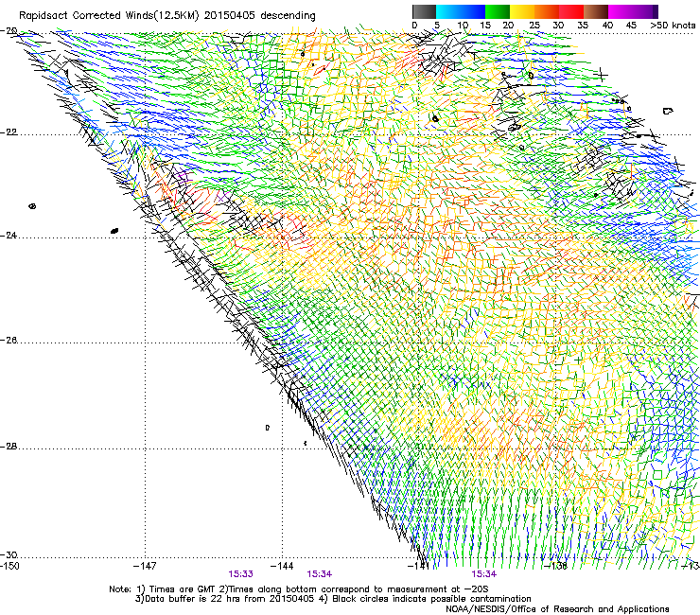
Task: Click the -141 longitude axis label
Action: [419, 567]
